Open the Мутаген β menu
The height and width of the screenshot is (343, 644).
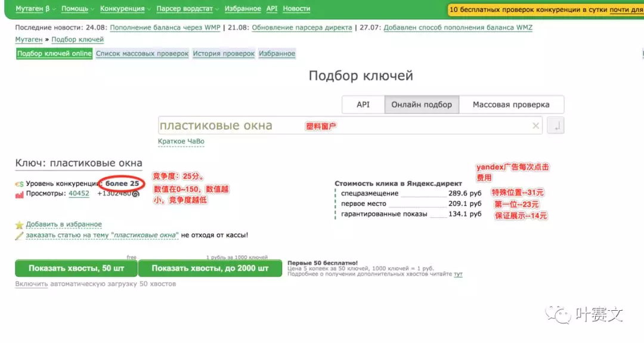[x=32, y=8]
